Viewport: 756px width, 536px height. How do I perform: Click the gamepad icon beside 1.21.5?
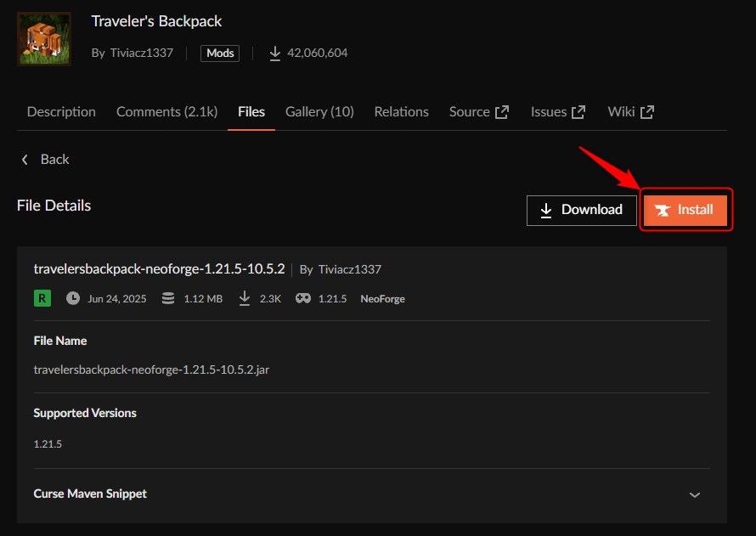coord(302,298)
